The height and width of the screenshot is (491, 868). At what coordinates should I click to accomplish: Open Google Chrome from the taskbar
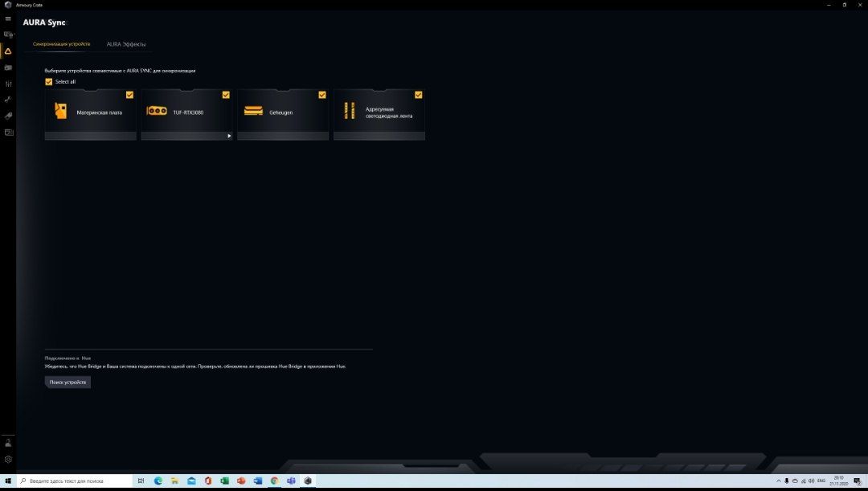click(274, 481)
